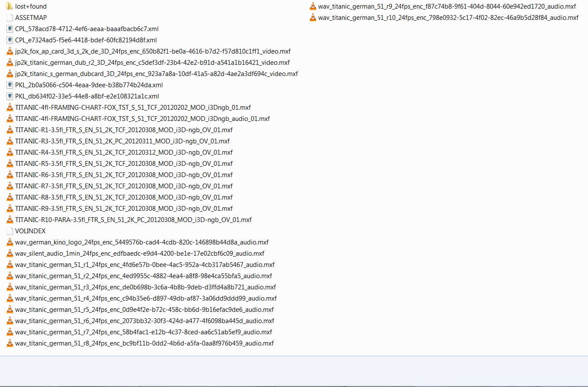Select TITANIC-R6-3.5fl_FTR_S_EN_51_2K file name
Image resolution: width=588 pixels, height=387 pixels.
click(124, 175)
